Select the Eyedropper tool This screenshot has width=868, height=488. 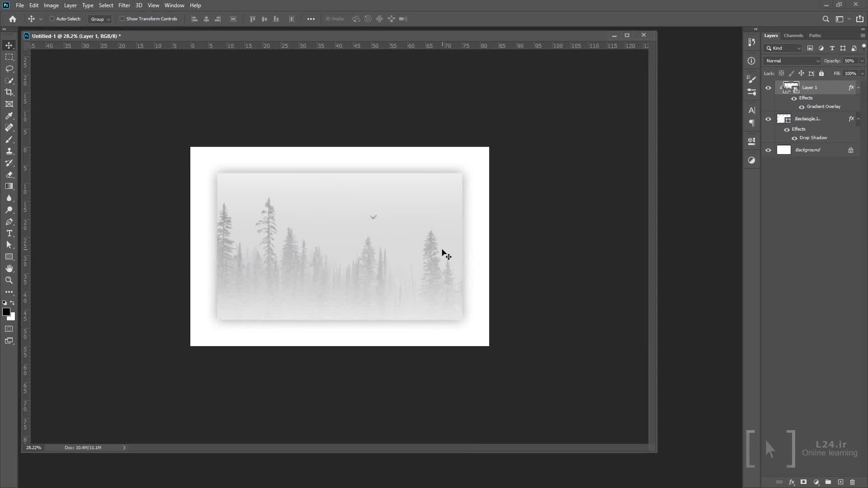[x=9, y=116]
